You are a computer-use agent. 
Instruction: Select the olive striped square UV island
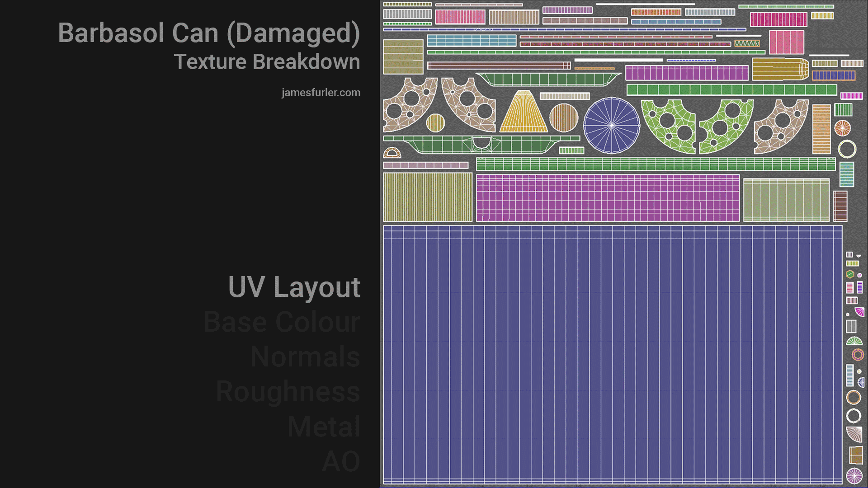coord(428,197)
